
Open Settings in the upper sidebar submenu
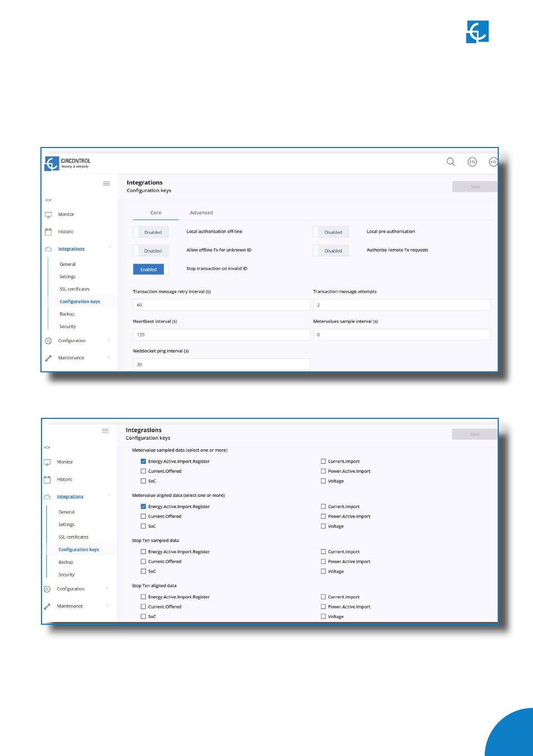[x=67, y=276]
